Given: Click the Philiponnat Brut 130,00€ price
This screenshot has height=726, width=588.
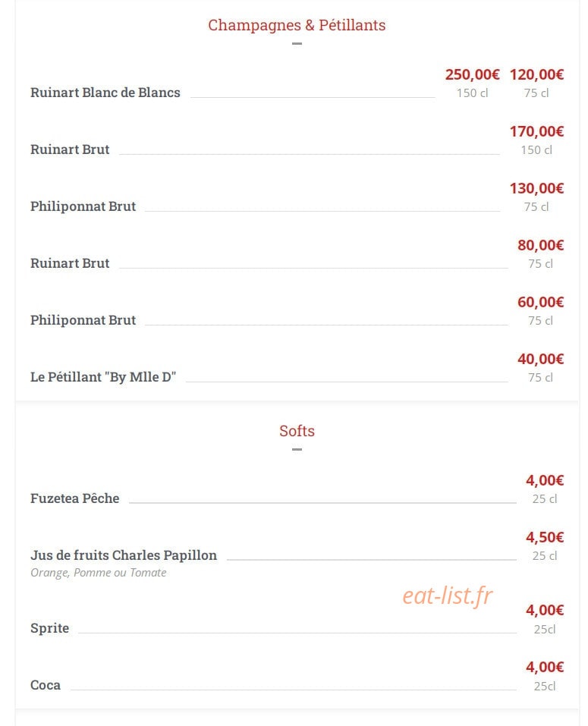Looking at the screenshot, I should [536, 188].
